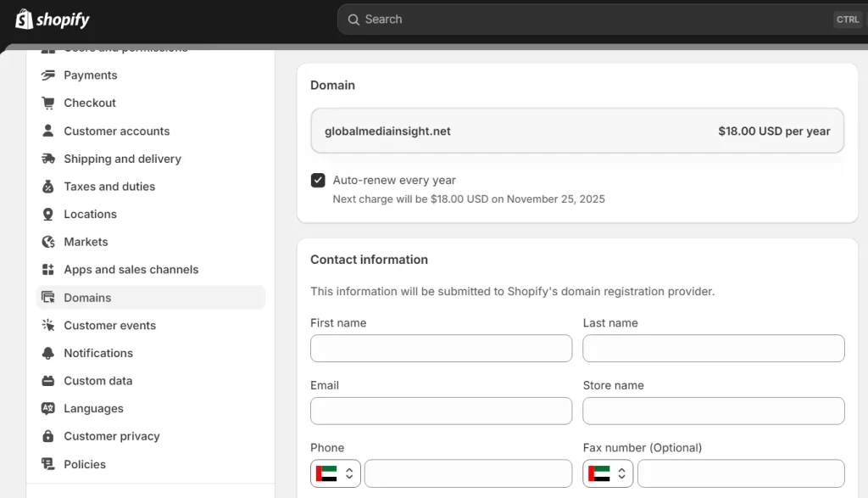Click the Apps and sales channels icon
Image resolution: width=868 pixels, height=498 pixels.
(48, 270)
